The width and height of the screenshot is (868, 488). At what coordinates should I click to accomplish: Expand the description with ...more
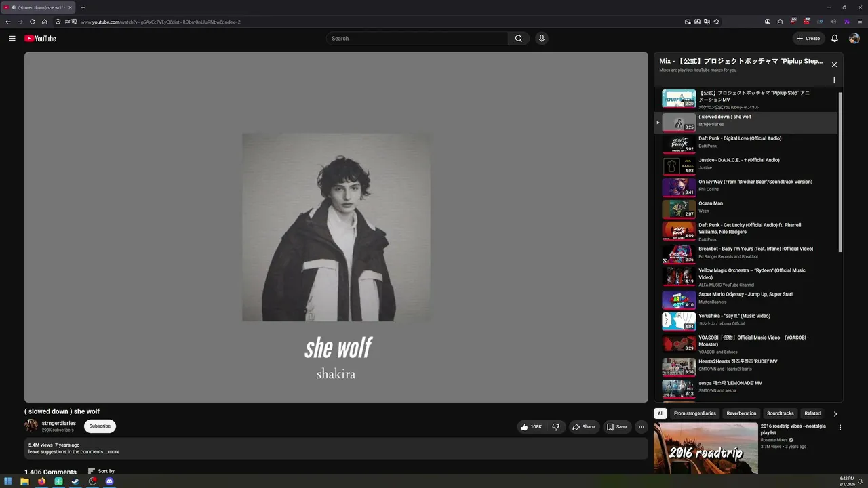pos(112,452)
